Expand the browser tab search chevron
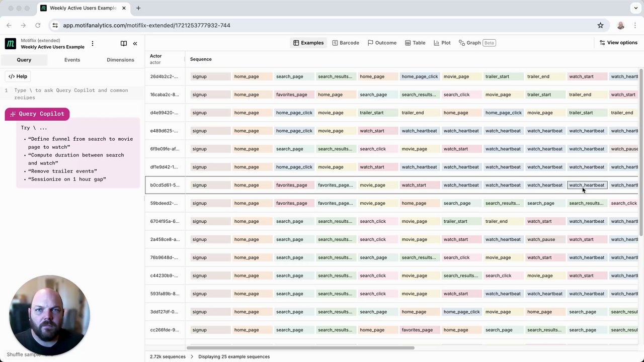644x362 pixels. click(636, 8)
